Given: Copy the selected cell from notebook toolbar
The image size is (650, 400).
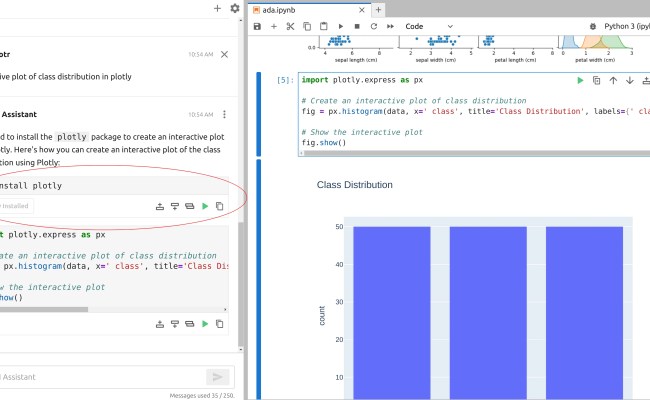Looking at the screenshot, I should 307,27.
